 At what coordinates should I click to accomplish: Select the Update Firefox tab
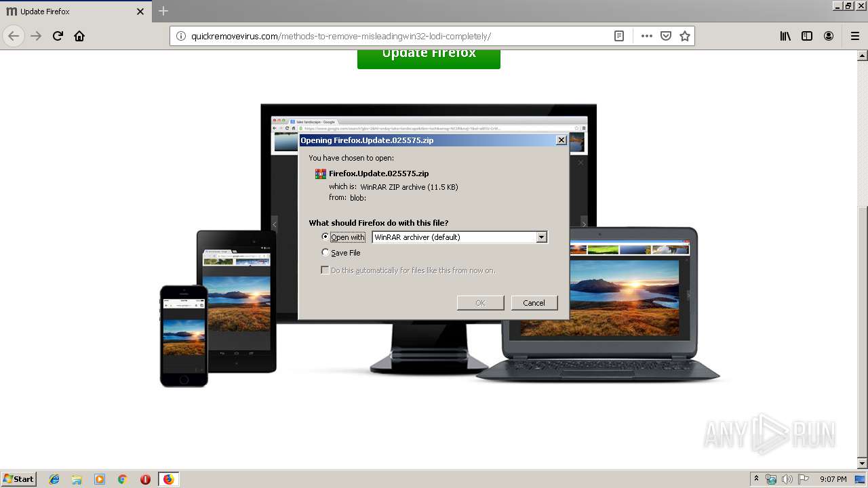click(76, 12)
